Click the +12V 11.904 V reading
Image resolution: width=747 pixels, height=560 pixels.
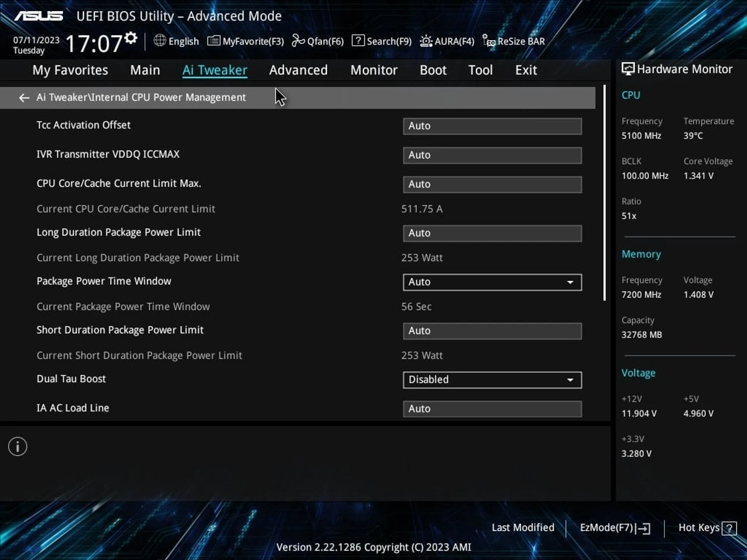[639, 414]
